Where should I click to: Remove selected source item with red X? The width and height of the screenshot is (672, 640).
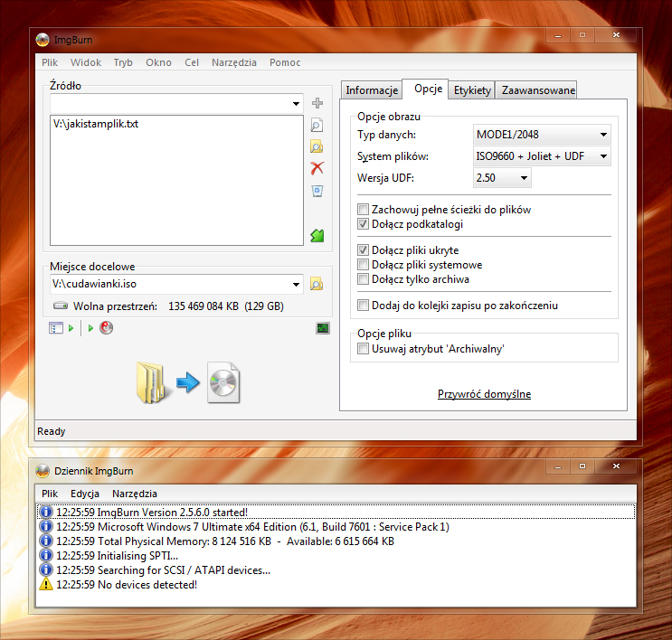tap(317, 168)
